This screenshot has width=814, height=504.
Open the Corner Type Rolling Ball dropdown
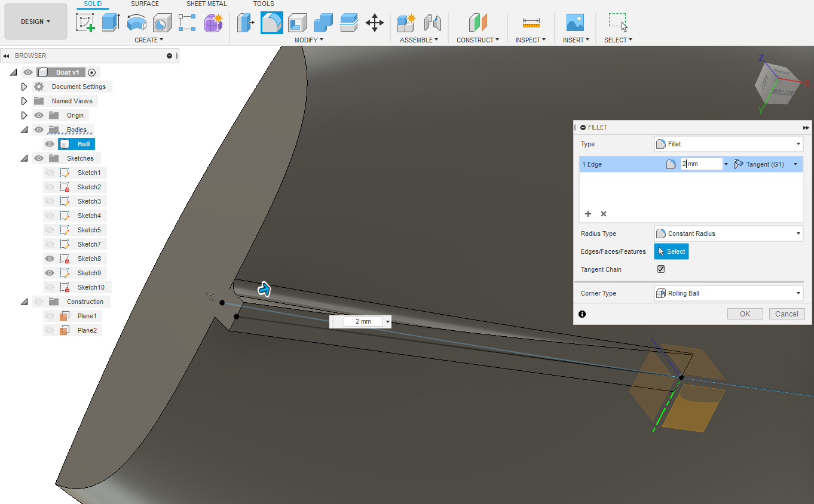[729, 293]
